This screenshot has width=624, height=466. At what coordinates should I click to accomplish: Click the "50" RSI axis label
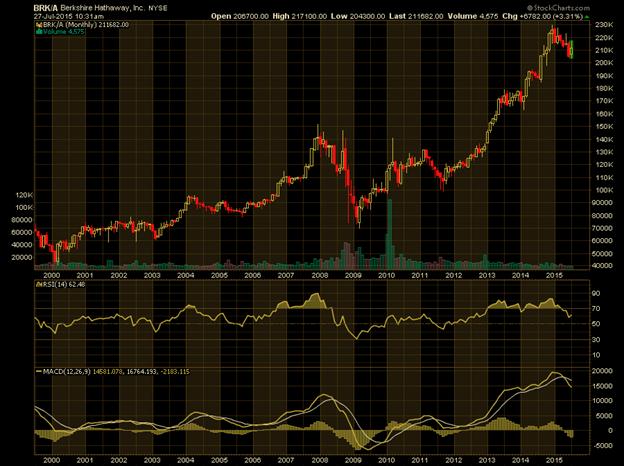pyautogui.click(x=596, y=324)
